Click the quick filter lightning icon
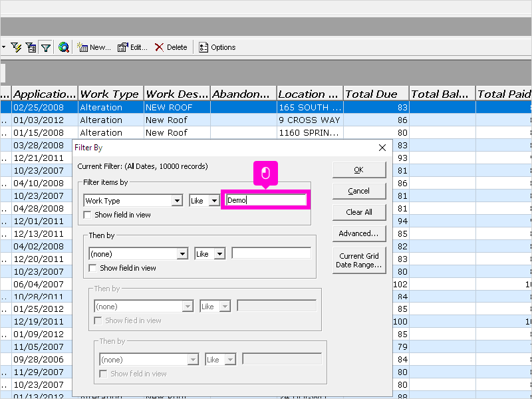 (16, 47)
